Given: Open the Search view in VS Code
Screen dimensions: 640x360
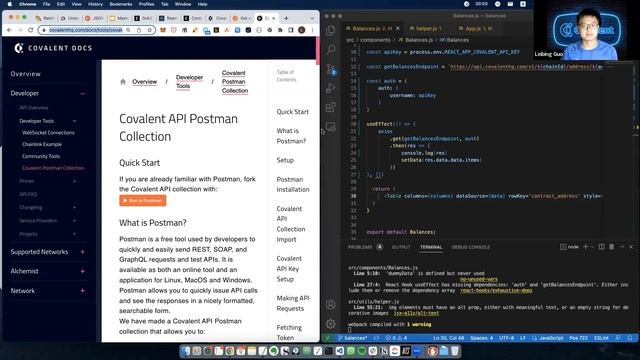Looking at the screenshot, I should (x=331, y=50).
